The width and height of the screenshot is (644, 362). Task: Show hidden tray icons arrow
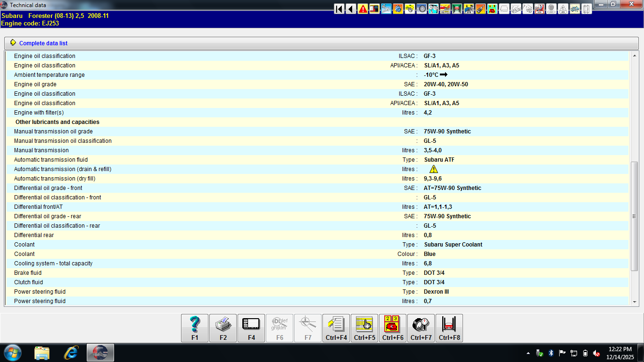click(x=528, y=353)
